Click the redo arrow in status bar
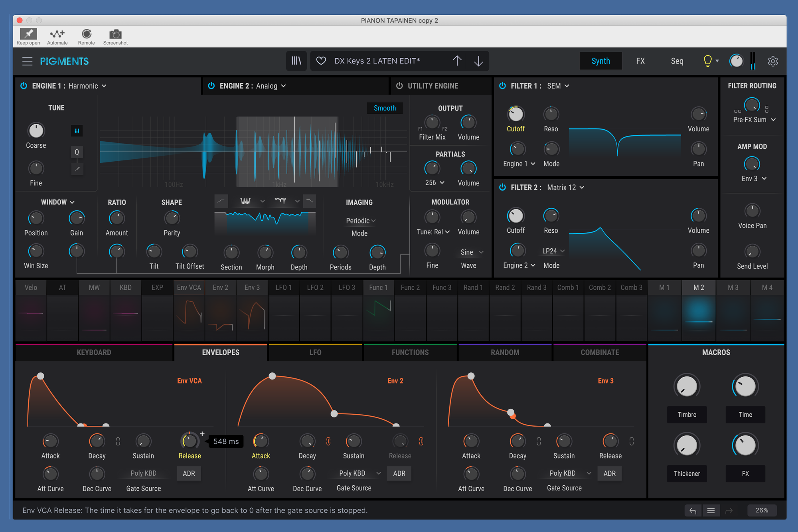 729,510
